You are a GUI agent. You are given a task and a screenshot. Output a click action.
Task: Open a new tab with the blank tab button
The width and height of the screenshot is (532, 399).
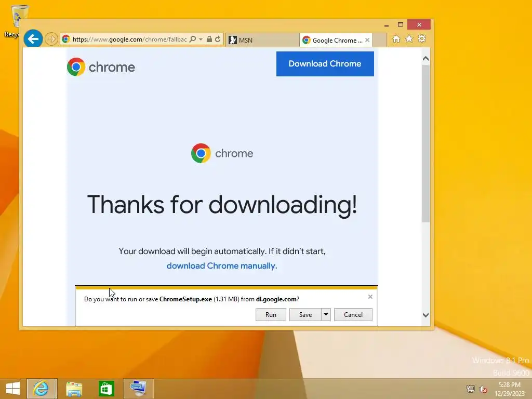[x=380, y=40]
